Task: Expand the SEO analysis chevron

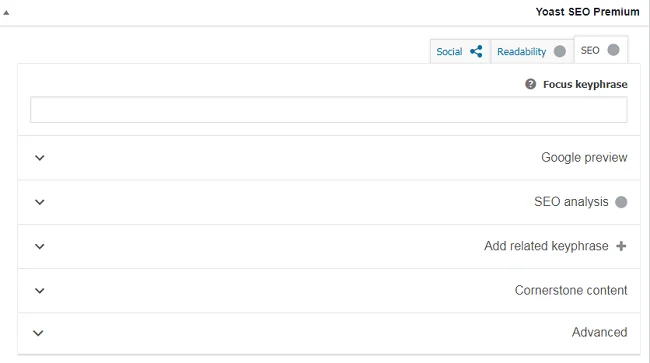Action: (39, 202)
